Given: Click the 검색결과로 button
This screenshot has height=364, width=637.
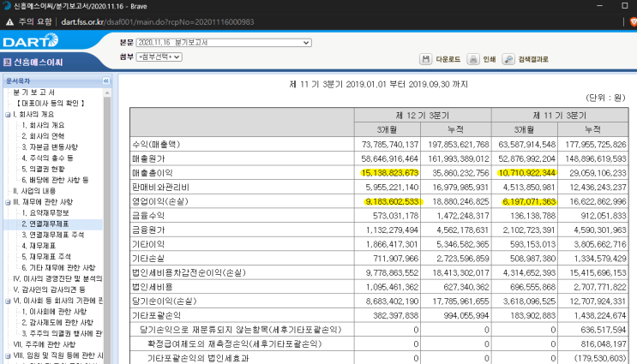Looking at the screenshot, I should pos(533,59).
